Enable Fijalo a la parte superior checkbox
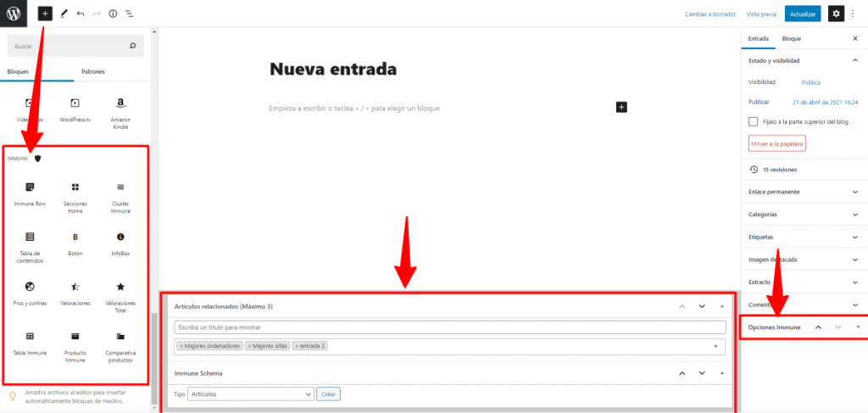Image resolution: width=868 pixels, height=413 pixels. point(754,122)
